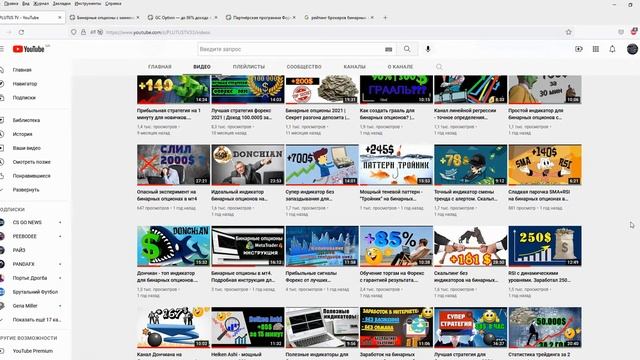Click the shield tracking protection icon
Image resolution: width=640 pixels, height=360 pixels.
pos(73,32)
